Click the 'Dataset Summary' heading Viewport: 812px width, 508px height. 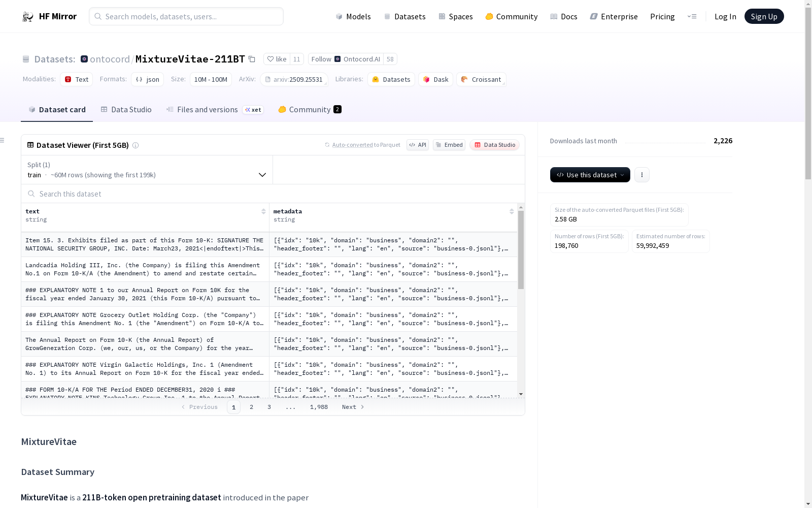58,472
